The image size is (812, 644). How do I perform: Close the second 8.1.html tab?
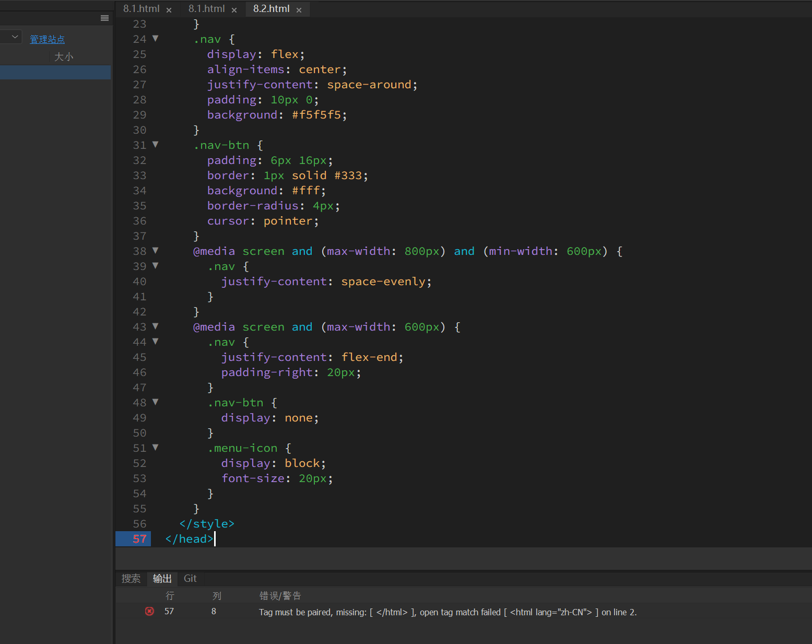click(234, 10)
